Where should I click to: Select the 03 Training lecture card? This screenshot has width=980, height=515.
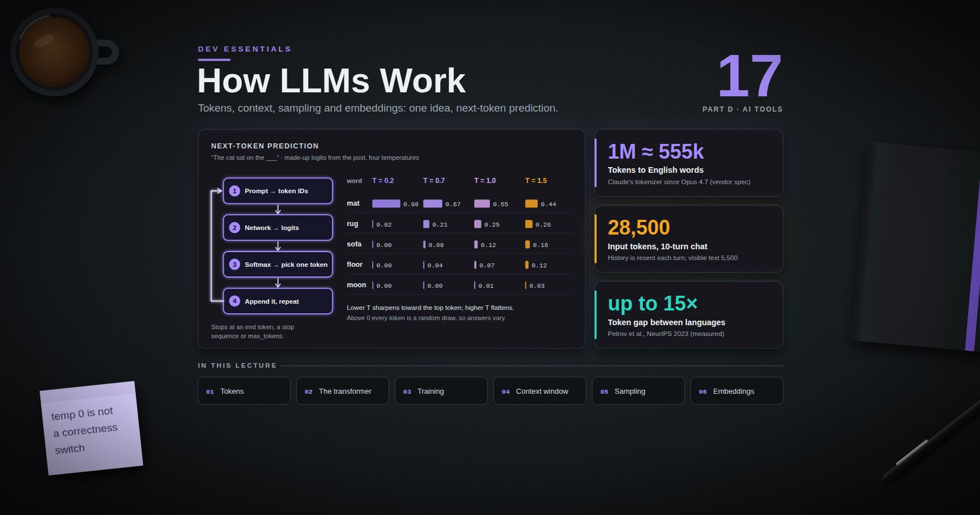[x=441, y=391]
